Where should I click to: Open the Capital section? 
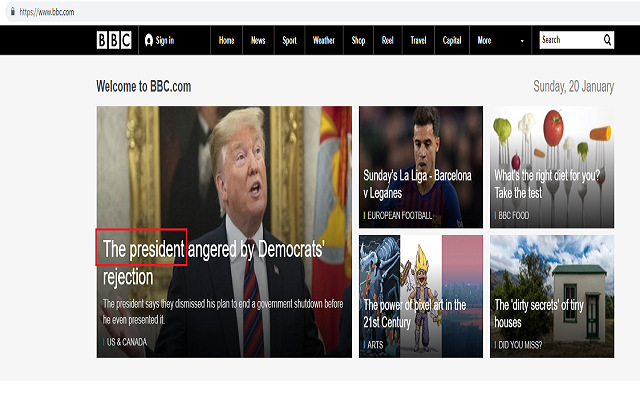point(452,40)
